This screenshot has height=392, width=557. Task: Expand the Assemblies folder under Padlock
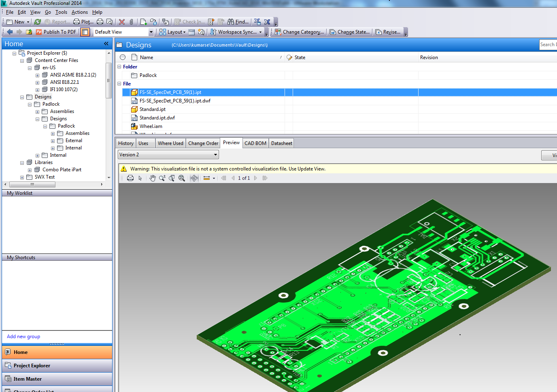point(37,112)
